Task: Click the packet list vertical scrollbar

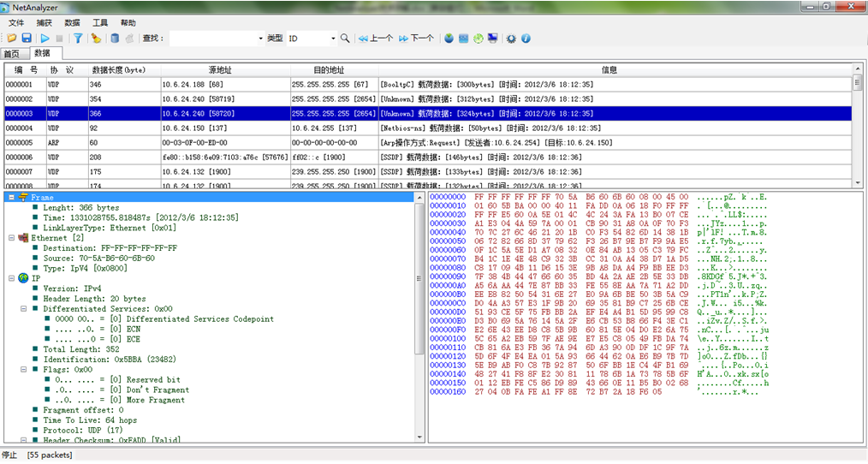Action: tap(858, 126)
